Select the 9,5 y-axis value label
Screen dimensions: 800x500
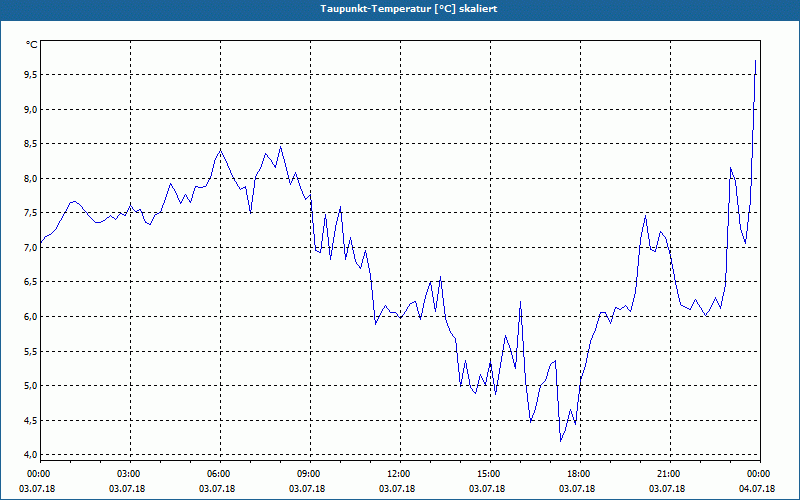click(x=30, y=75)
